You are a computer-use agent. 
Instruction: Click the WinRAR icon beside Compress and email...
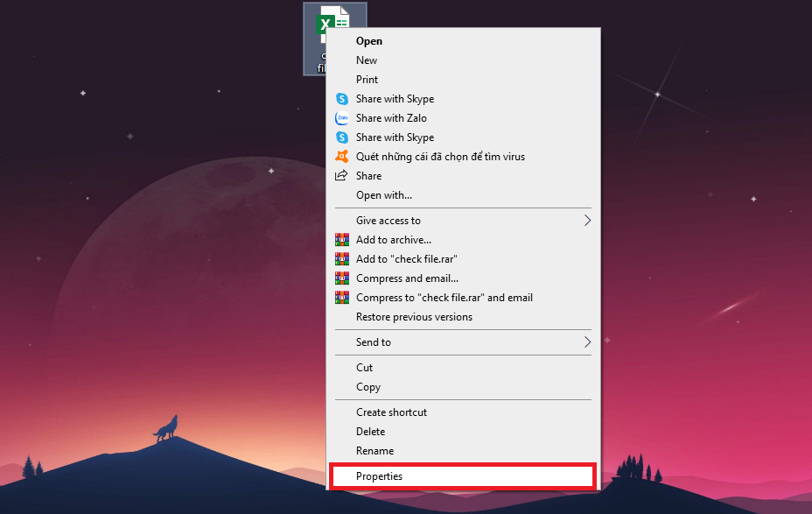(342, 278)
